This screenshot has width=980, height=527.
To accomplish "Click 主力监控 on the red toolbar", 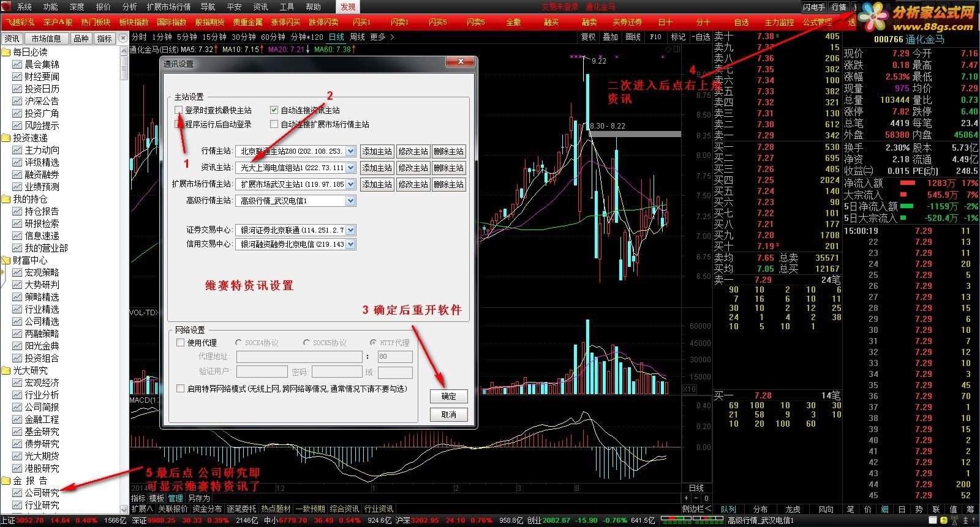I will 779,22.
